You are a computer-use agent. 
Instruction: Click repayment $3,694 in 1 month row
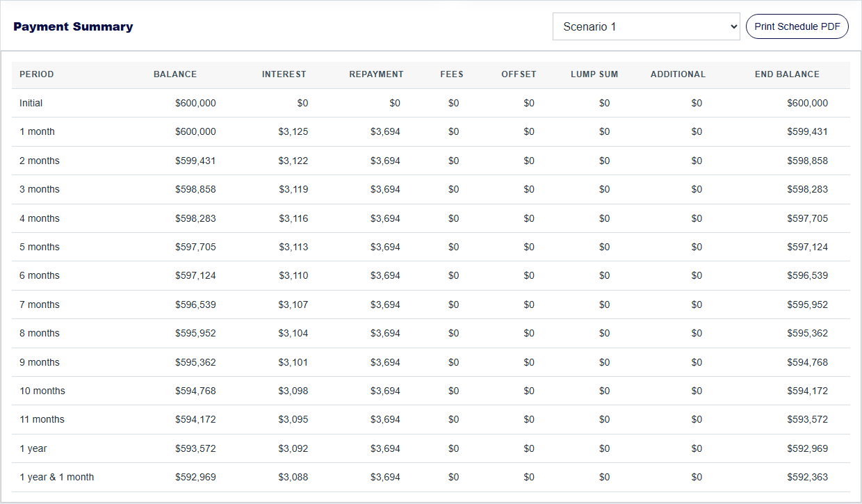[x=386, y=131]
